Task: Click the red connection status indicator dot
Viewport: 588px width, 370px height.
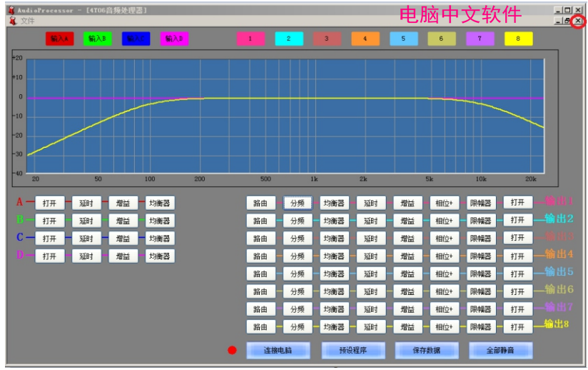Action: click(x=232, y=350)
